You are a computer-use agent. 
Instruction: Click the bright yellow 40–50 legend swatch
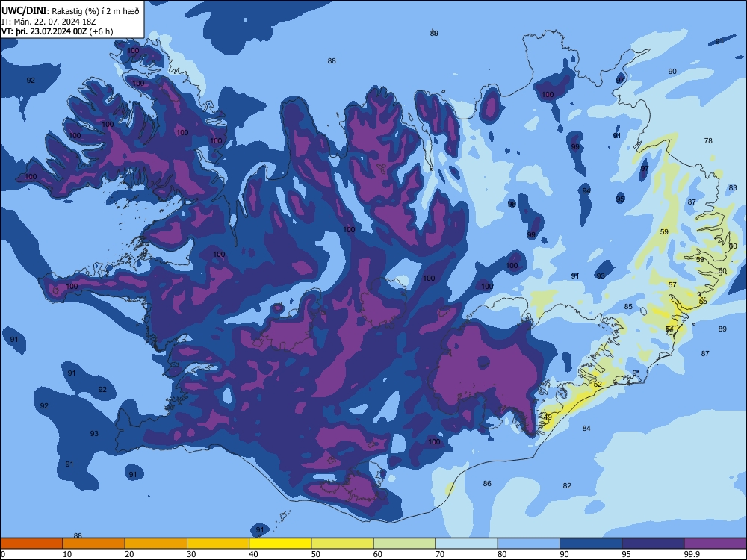280,544
